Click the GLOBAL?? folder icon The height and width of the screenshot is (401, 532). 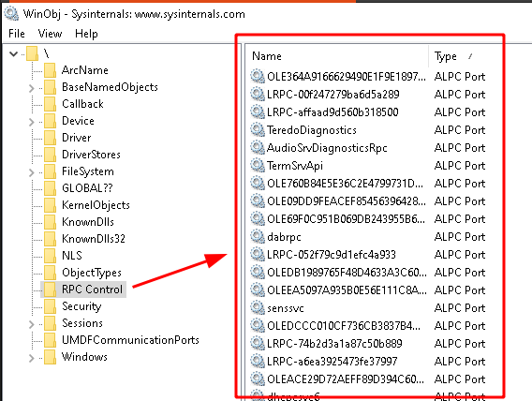click(x=50, y=188)
